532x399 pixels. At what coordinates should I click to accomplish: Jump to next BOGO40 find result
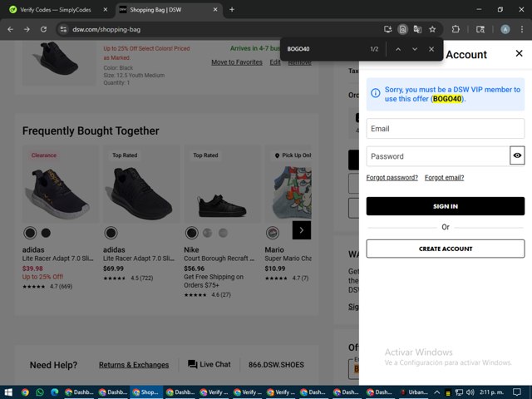pos(415,49)
